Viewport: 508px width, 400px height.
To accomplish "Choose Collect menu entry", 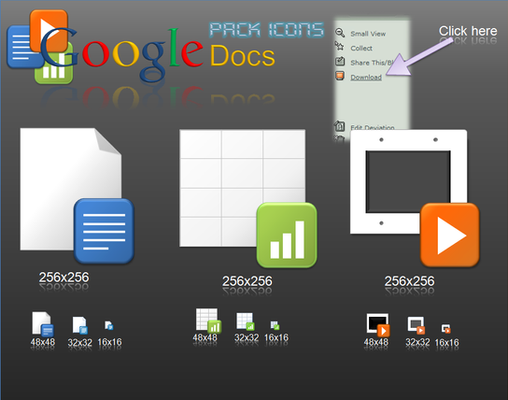I will point(354,48).
